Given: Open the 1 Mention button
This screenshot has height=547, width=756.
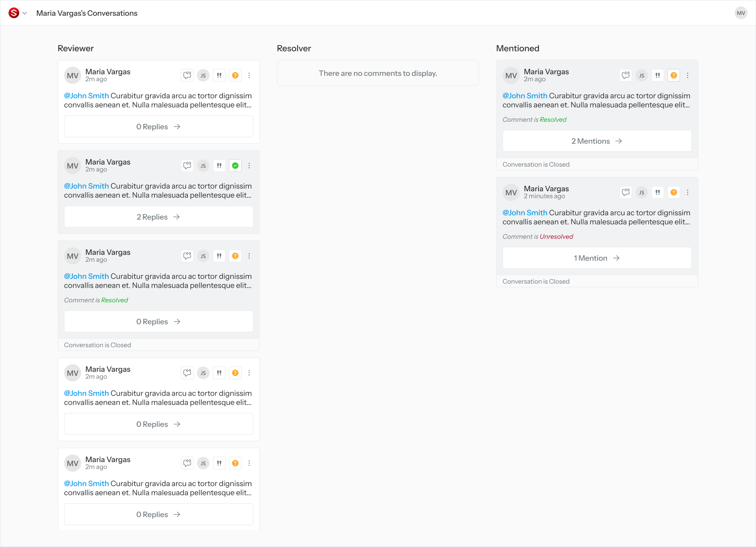Looking at the screenshot, I should coord(597,258).
